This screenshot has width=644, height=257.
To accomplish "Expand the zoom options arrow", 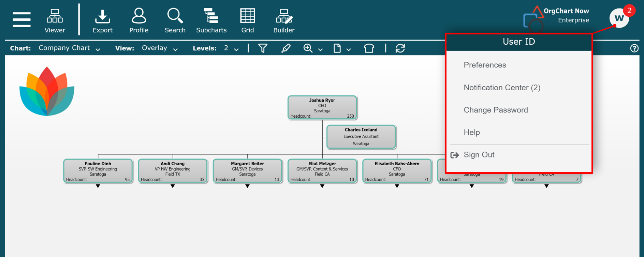I will (320, 50).
